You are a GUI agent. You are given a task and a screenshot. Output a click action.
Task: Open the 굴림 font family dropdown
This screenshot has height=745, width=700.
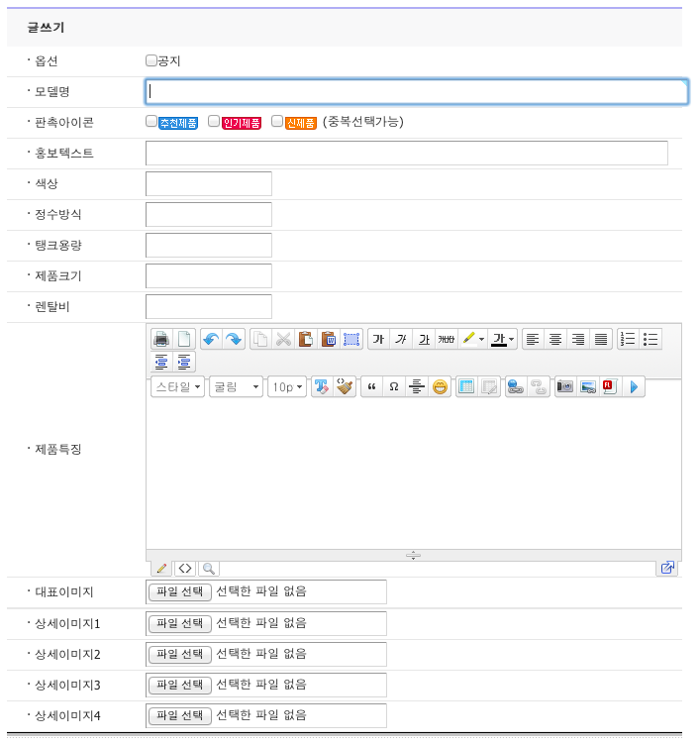coord(236,387)
